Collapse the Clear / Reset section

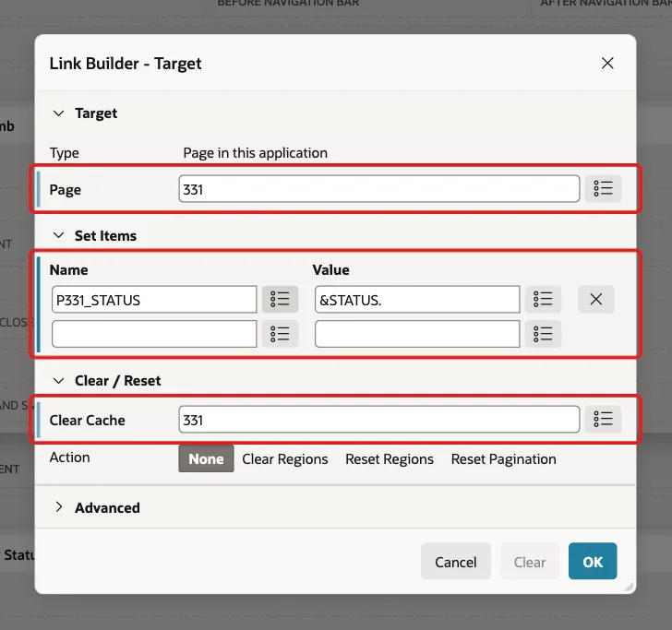(x=59, y=380)
